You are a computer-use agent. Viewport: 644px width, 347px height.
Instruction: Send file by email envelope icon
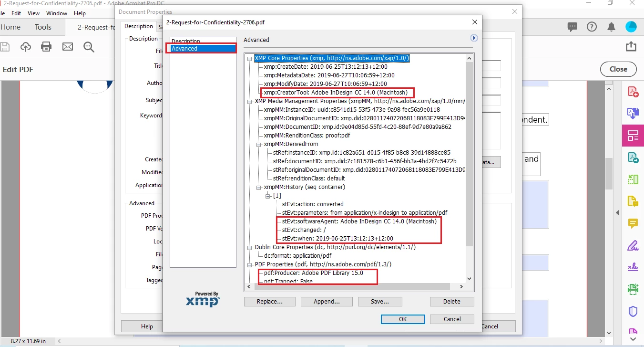68,47
